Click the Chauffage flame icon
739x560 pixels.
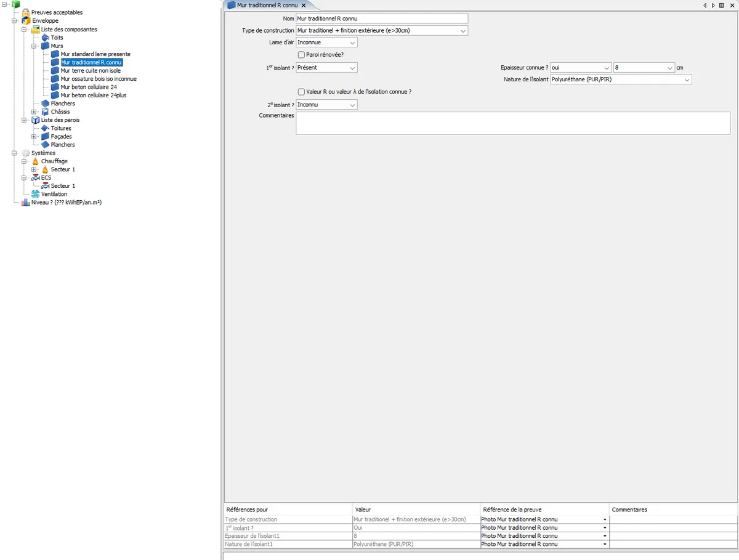click(x=35, y=161)
